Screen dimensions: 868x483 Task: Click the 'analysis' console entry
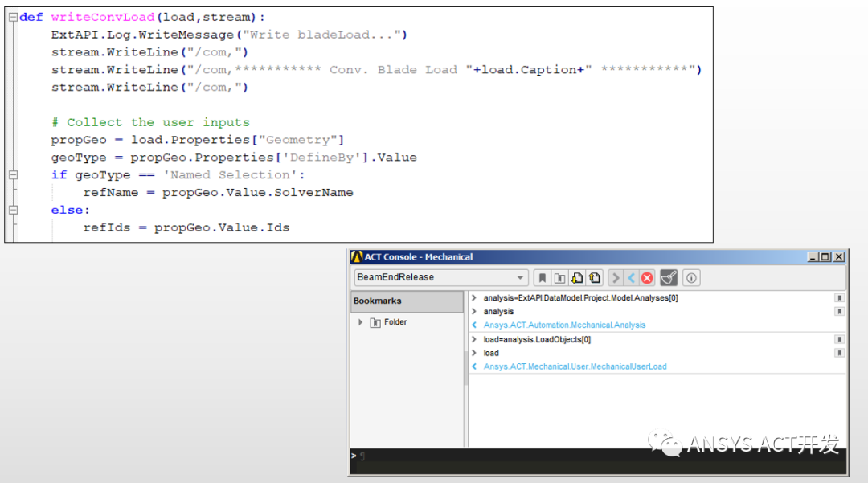[x=498, y=312]
